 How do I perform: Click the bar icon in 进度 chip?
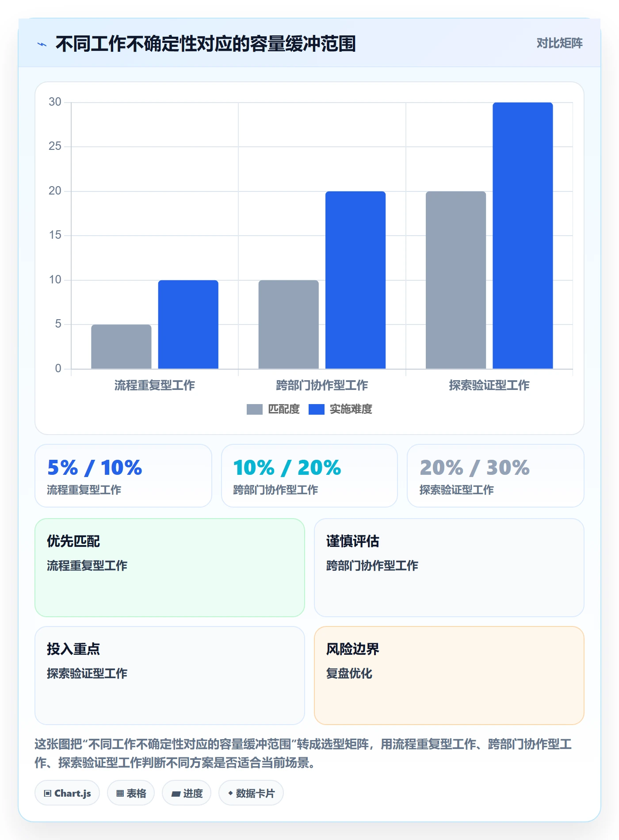tap(176, 794)
